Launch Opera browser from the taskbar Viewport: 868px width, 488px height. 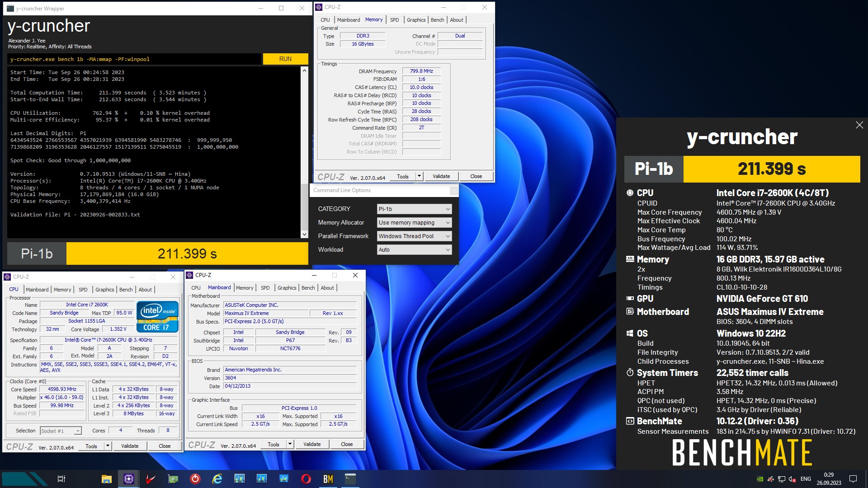[x=306, y=479]
